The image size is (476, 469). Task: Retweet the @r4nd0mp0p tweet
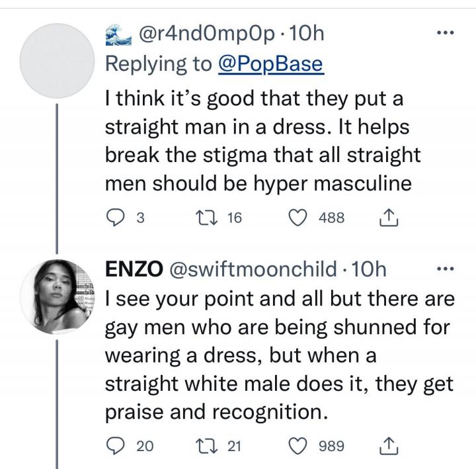click(205, 218)
